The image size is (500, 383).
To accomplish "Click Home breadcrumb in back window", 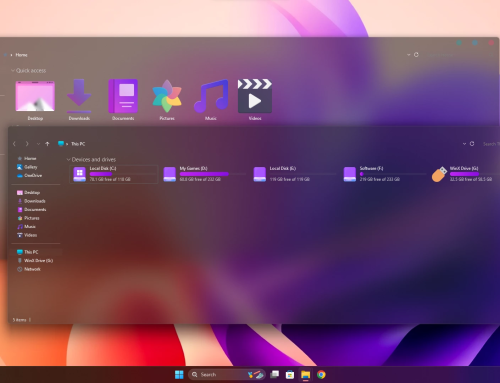I will (21, 55).
